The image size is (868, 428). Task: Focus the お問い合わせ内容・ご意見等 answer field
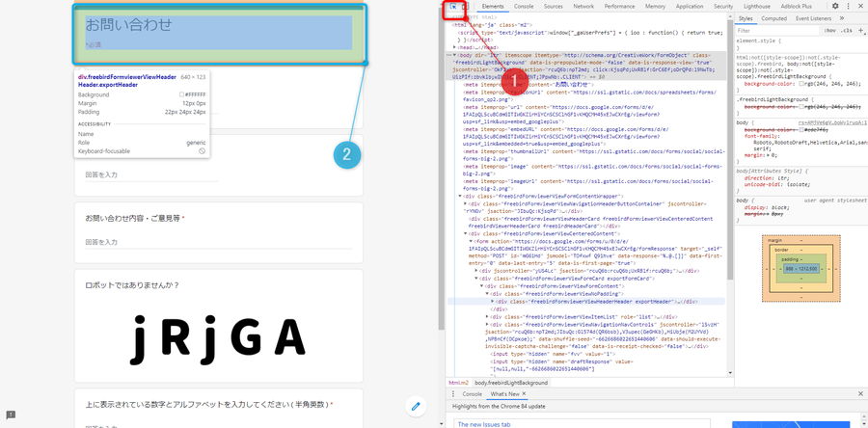pos(219,242)
